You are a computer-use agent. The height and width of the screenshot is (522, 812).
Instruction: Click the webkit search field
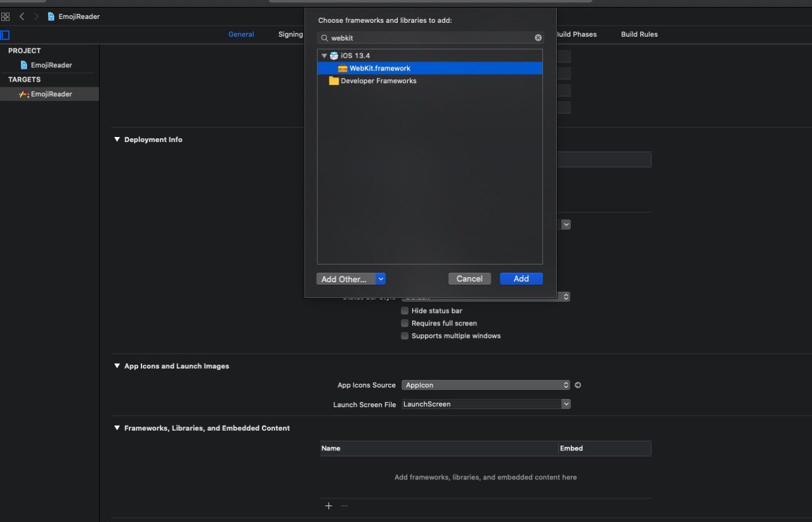(430, 38)
